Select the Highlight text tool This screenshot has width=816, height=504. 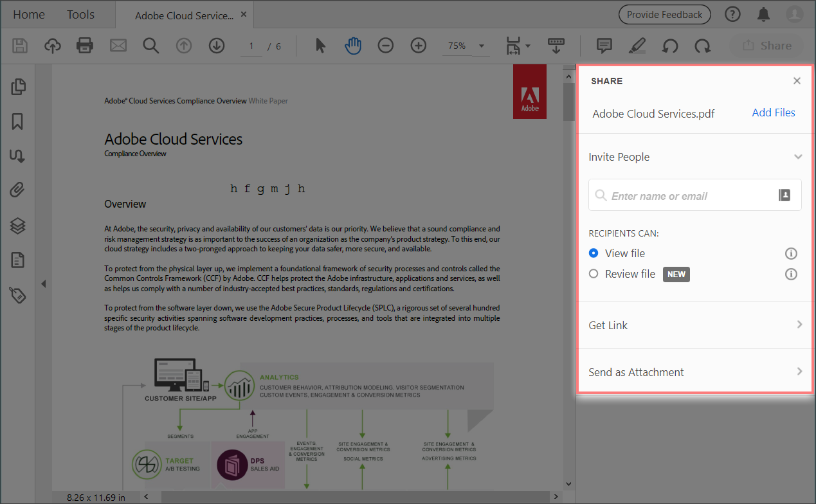pyautogui.click(x=637, y=46)
